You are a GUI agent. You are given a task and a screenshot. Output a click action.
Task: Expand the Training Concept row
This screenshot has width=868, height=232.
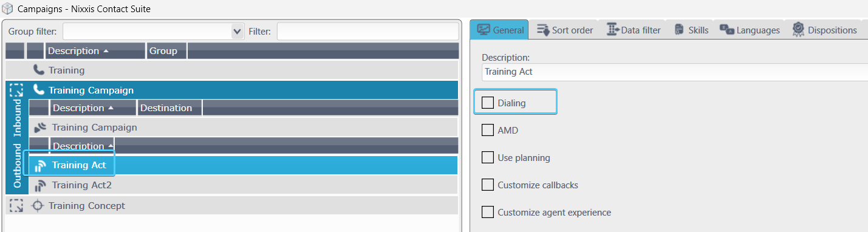(x=16, y=205)
